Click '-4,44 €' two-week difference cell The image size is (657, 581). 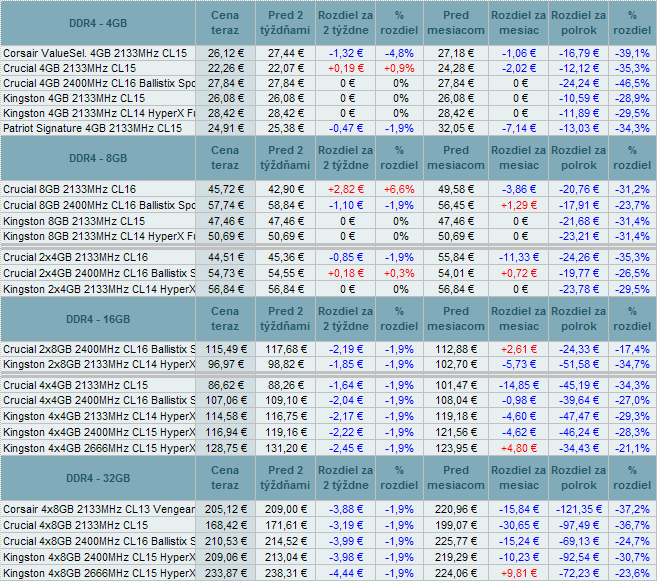pyautogui.click(x=346, y=573)
